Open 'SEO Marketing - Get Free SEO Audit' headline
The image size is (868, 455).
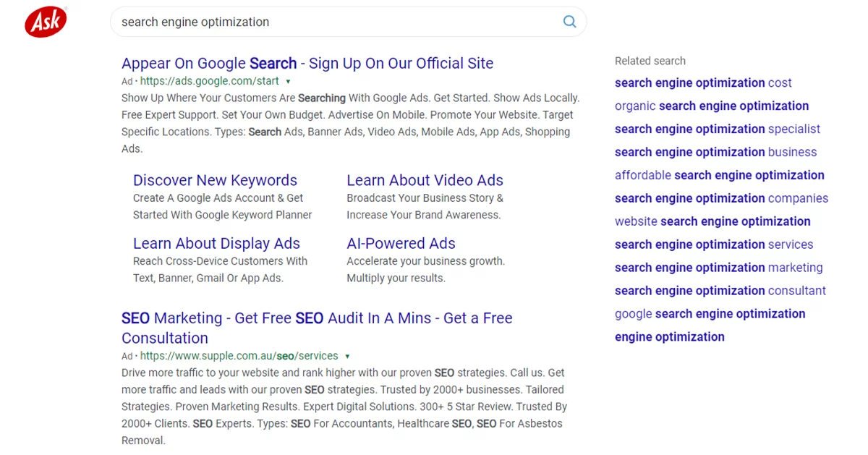[x=317, y=328]
